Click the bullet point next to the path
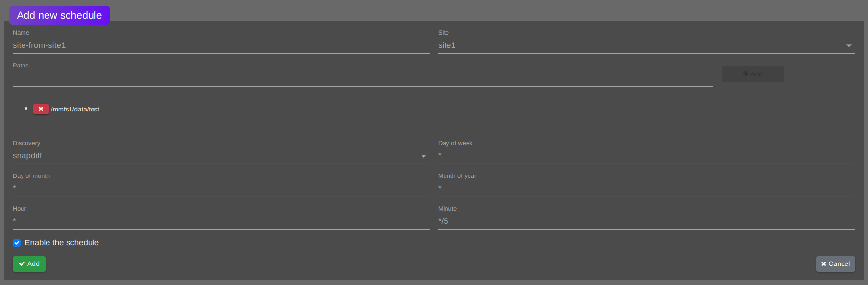Screen dimensions: 868x285 point(26,108)
